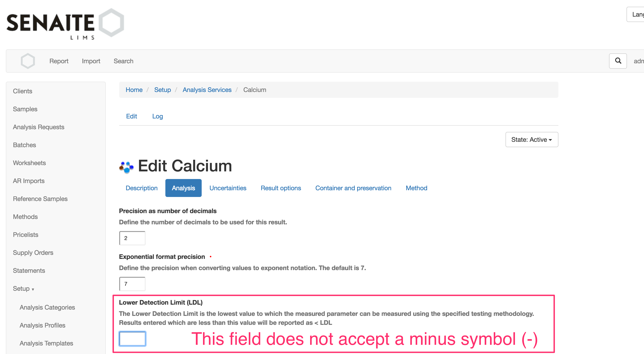Select the Description tab
Screen dimensions: 644x354
141,188
